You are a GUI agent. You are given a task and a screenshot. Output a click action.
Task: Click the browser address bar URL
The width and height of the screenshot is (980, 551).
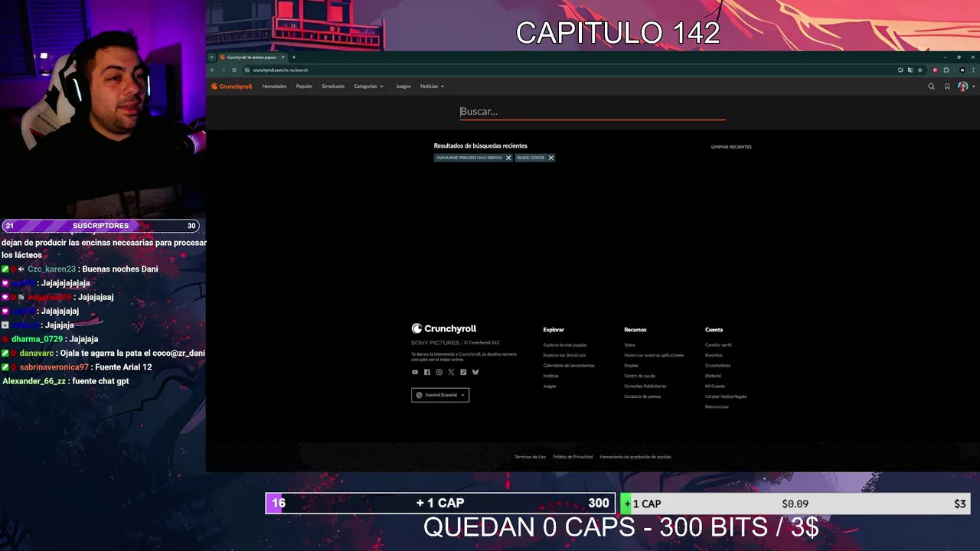pos(280,70)
